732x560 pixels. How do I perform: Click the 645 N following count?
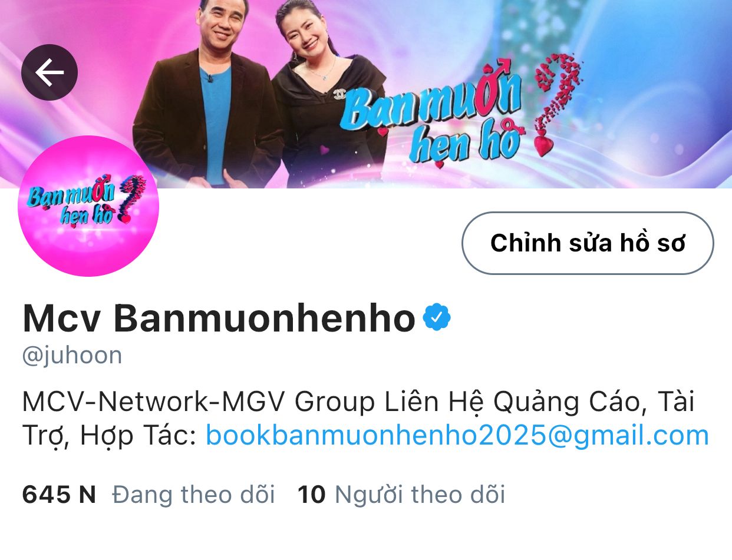pyautogui.click(x=59, y=495)
